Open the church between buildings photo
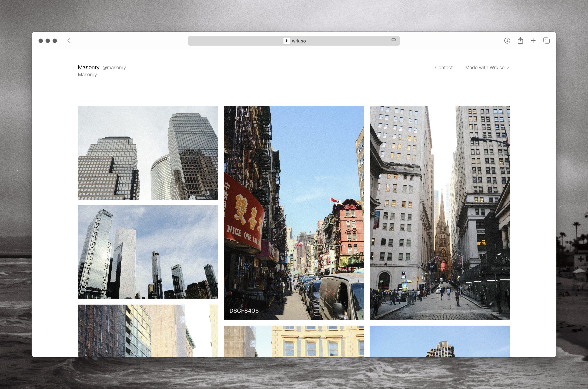The width and height of the screenshot is (588, 389). click(x=440, y=213)
